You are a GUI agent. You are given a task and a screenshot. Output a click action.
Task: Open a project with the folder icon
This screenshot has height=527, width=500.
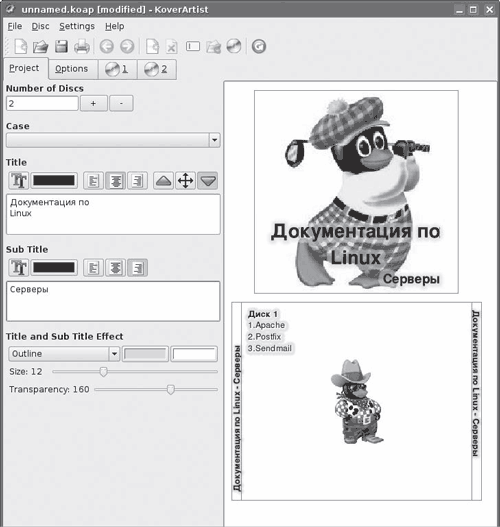pyautogui.click(x=41, y=46)
